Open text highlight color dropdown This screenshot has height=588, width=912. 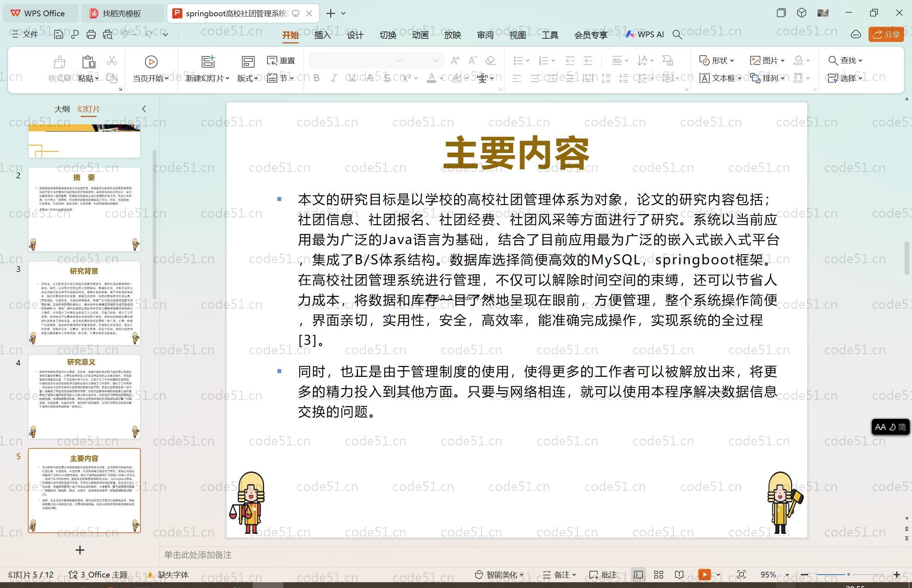tap(466, 78)
